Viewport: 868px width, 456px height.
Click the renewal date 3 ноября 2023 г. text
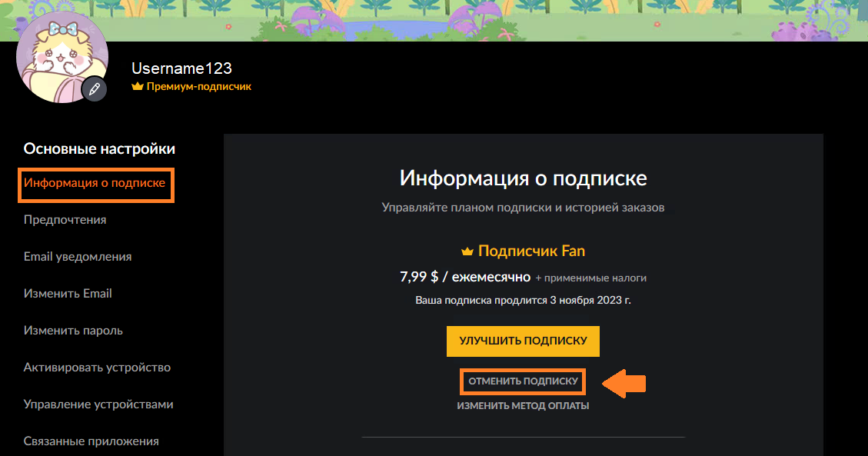(x=590, y=300)
